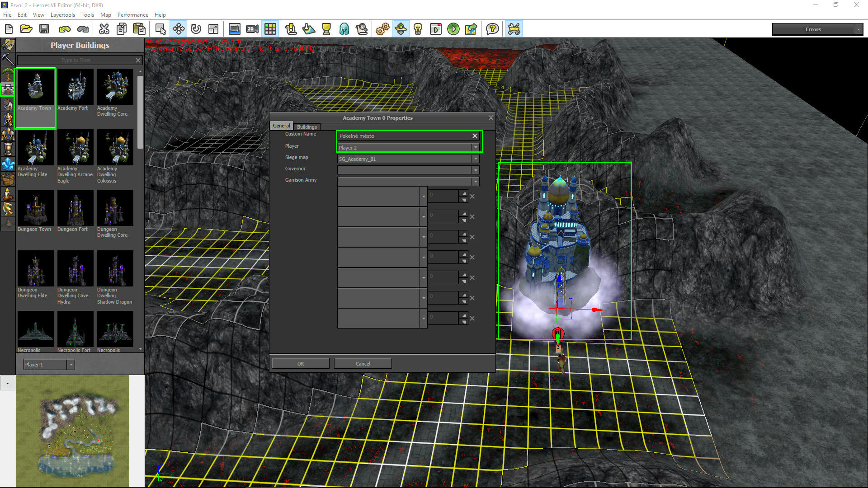
Task: Remove the first garrison slot creature
Action: pos(472,197)
